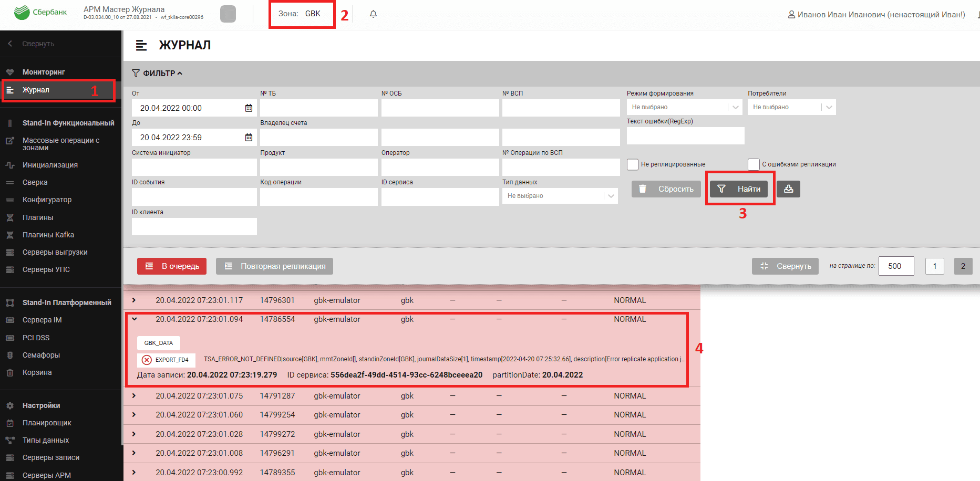This screenshot has width=980, height=481.
Task: Click the 'ID клиента' input field
Action: coord(194,226)
